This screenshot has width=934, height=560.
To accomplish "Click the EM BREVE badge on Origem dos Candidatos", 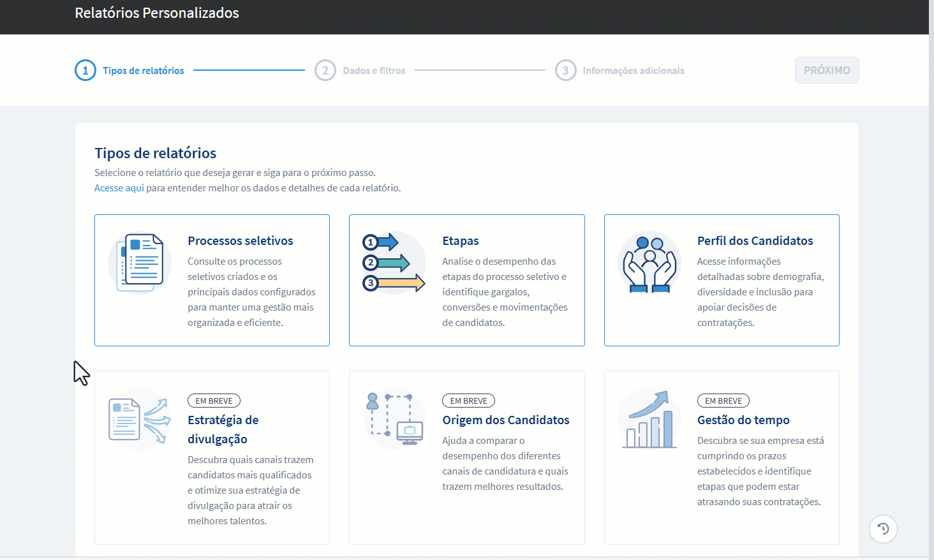I will (468, 400).
